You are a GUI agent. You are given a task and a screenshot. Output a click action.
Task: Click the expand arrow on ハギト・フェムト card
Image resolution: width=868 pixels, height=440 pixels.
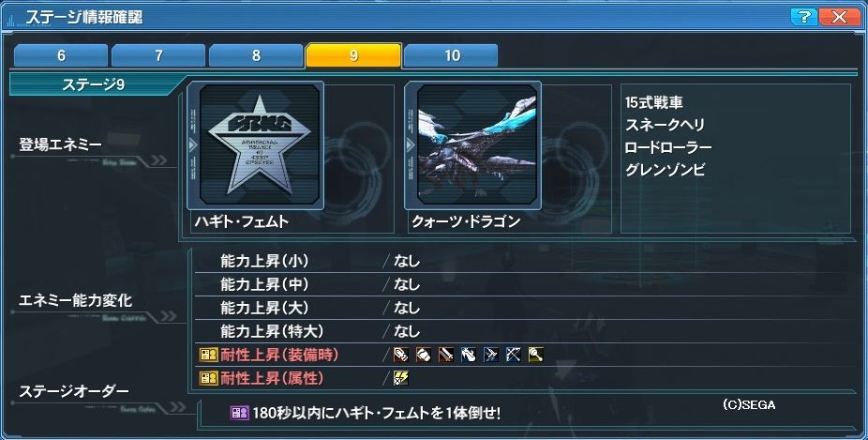tap(193, 145)
